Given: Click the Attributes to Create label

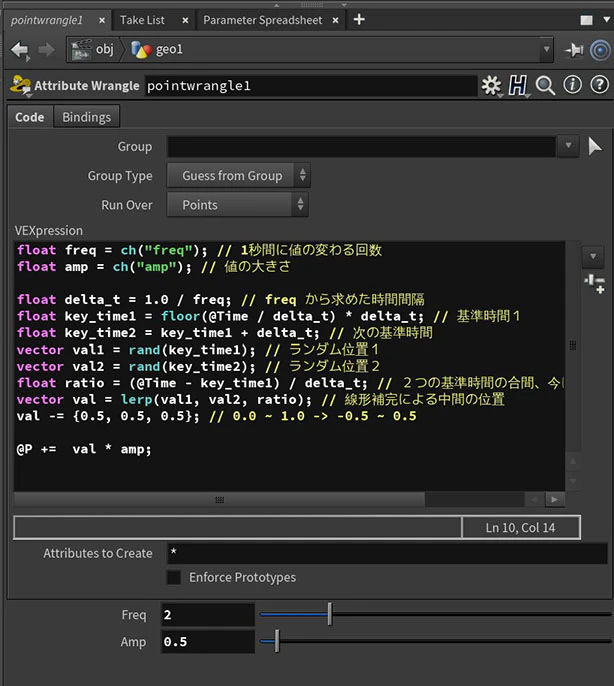Looking at the screenshot, I should click(x=98, y=553).
